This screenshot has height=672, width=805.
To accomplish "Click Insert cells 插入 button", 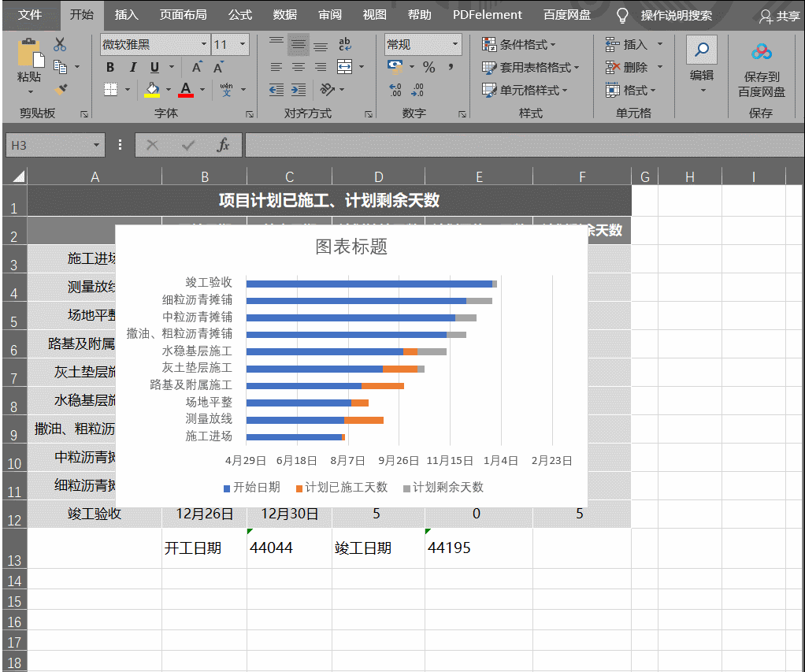I will (x=626, y=45).
